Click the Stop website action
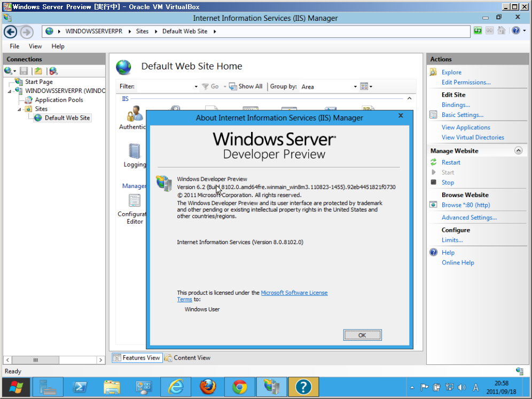 (x=448, y=182)
